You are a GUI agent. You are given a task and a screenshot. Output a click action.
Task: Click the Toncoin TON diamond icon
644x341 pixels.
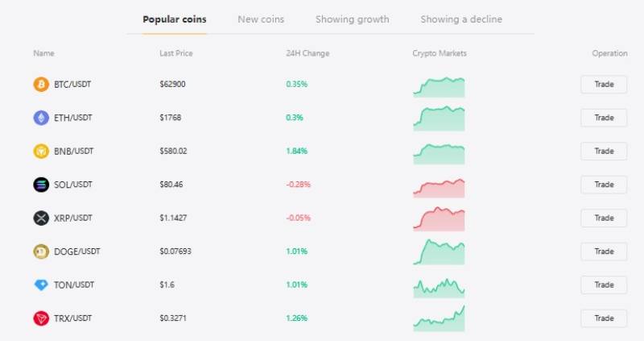click(x=41, y=285)
